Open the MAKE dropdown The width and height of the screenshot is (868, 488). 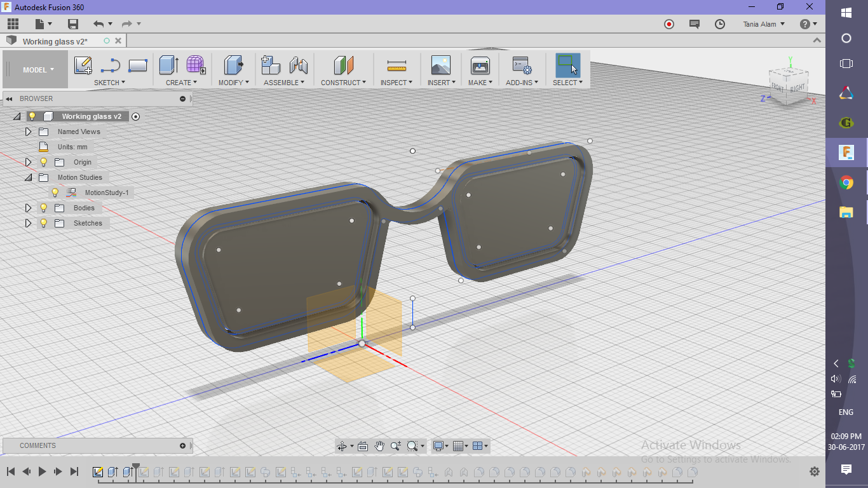tap(480, 83)
